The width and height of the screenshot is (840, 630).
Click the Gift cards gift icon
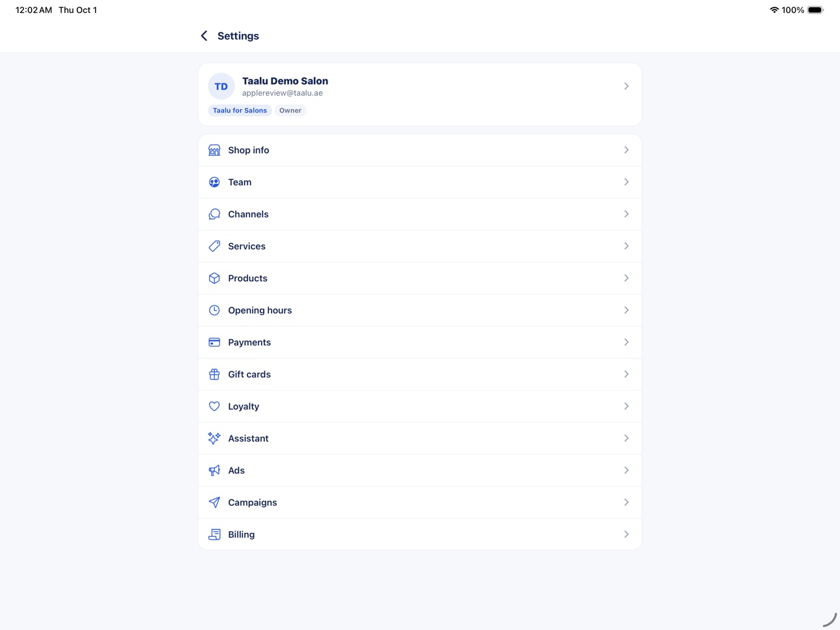[x=214, y=374]
